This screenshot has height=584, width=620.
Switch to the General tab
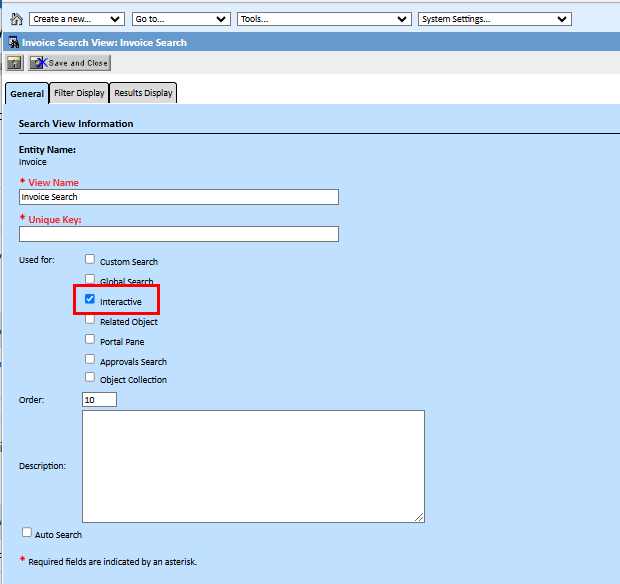tap(27, 94)
